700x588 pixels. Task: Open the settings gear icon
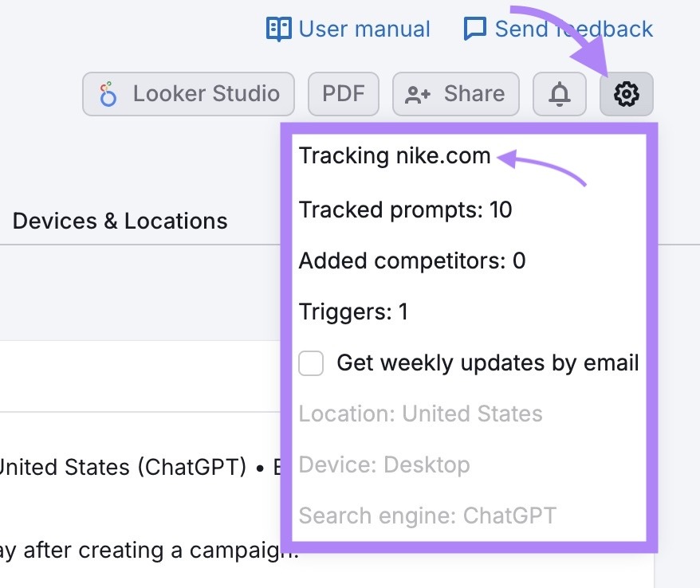point(627,93)
